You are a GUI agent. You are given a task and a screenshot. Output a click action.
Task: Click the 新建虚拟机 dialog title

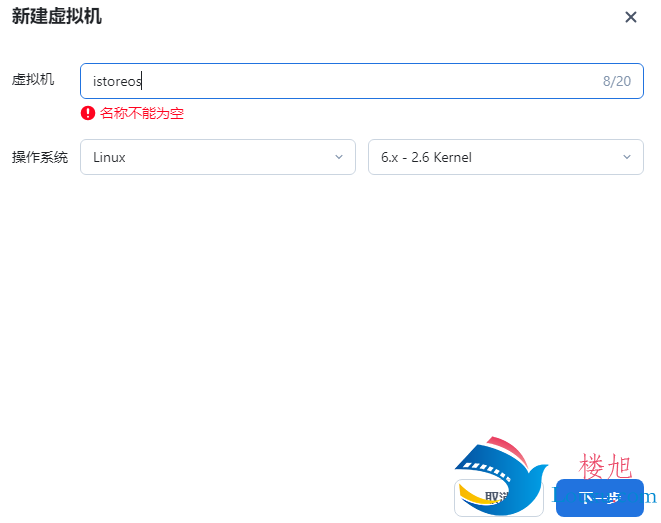56,16
